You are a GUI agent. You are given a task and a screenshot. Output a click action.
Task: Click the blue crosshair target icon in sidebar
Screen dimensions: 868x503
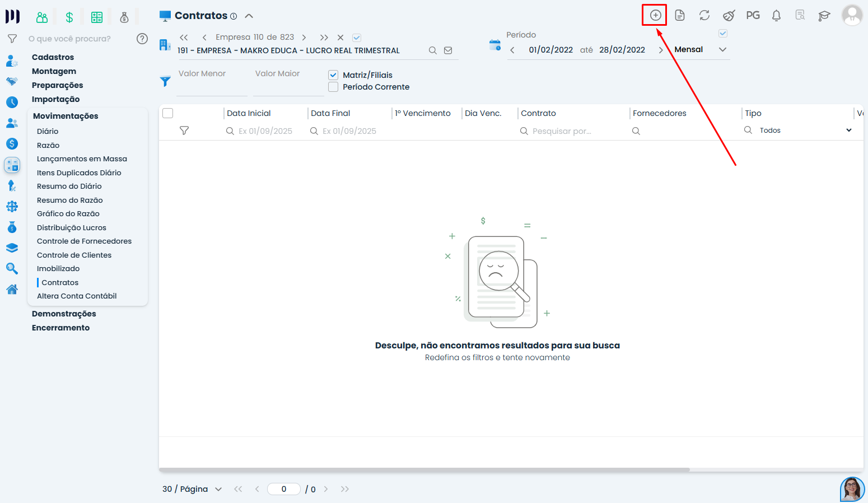tap(12, 206)
